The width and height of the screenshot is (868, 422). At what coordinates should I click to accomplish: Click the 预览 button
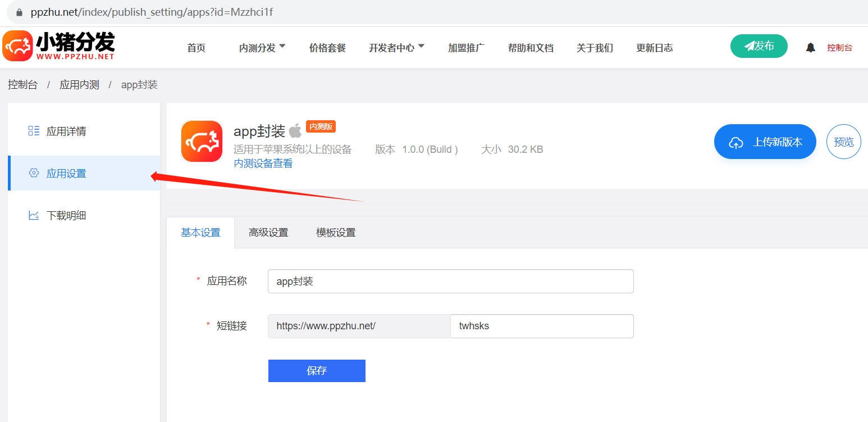843,142
